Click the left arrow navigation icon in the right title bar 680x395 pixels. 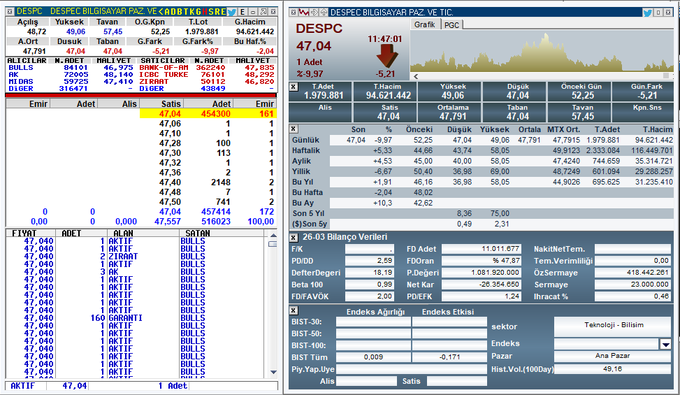pyautogui.click(x=314, y=13)
